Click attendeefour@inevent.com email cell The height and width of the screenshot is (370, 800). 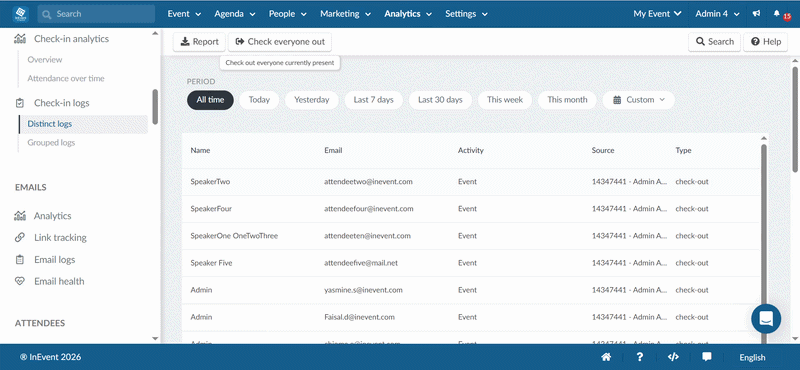(369, 209)
